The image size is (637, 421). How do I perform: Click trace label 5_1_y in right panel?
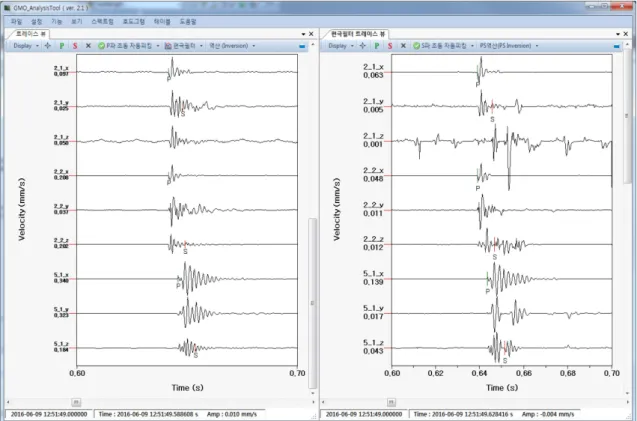[x=373, y=308]
